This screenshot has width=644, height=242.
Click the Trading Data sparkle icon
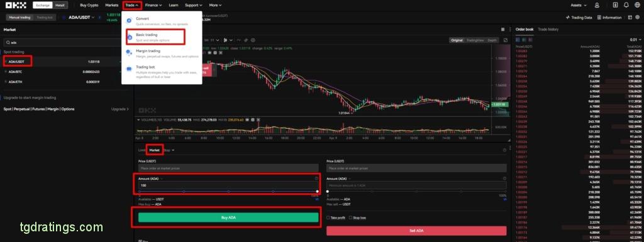pos(568,18)
